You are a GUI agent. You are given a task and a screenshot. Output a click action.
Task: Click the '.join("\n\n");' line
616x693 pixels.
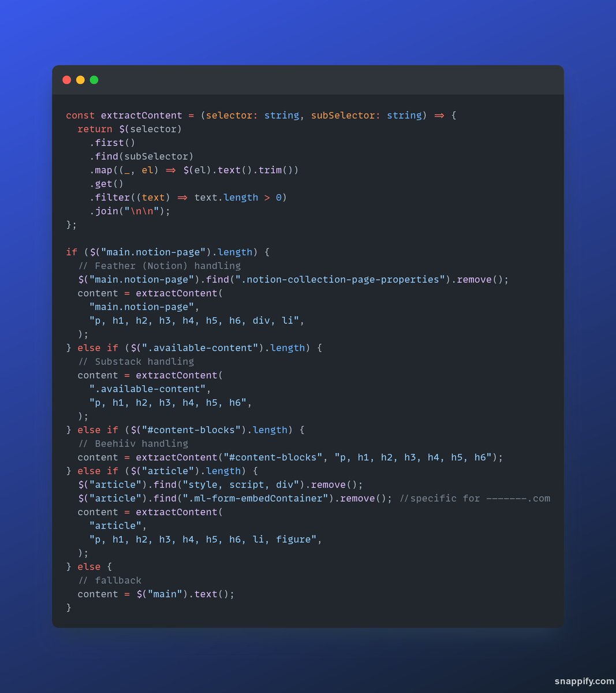130,211
